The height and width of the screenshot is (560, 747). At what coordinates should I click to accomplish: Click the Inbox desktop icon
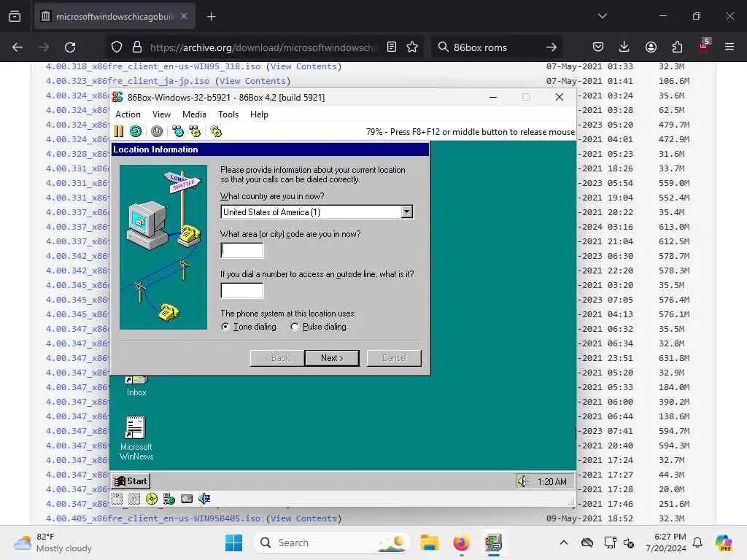point(136,386)
